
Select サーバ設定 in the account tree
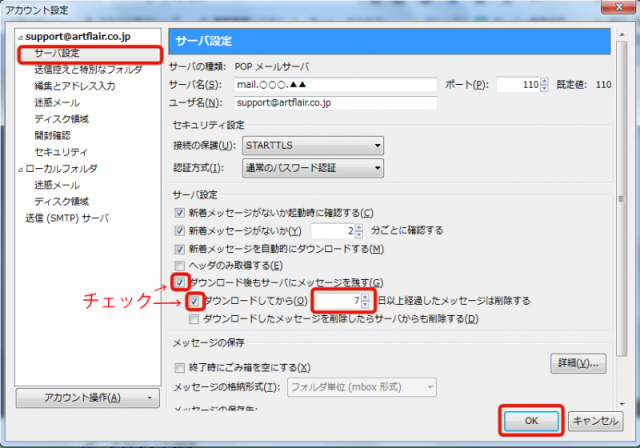pos(57,53)
